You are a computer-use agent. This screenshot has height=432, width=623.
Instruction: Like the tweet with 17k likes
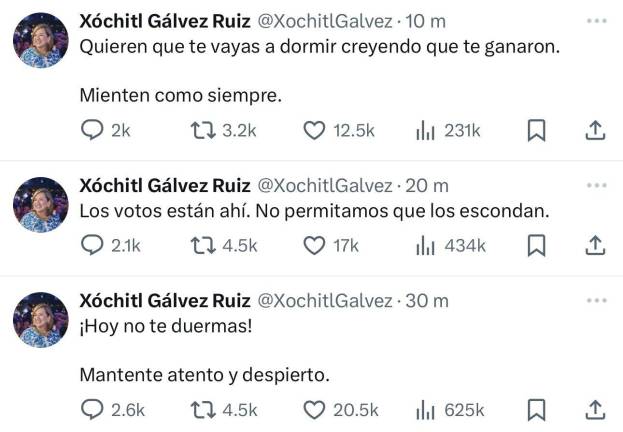tap(314, 245)
